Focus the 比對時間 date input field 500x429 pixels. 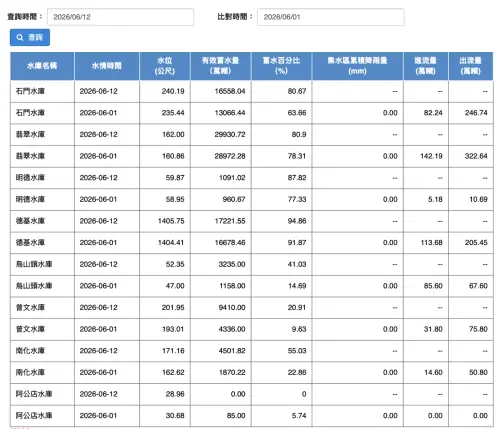pos(331,17)
